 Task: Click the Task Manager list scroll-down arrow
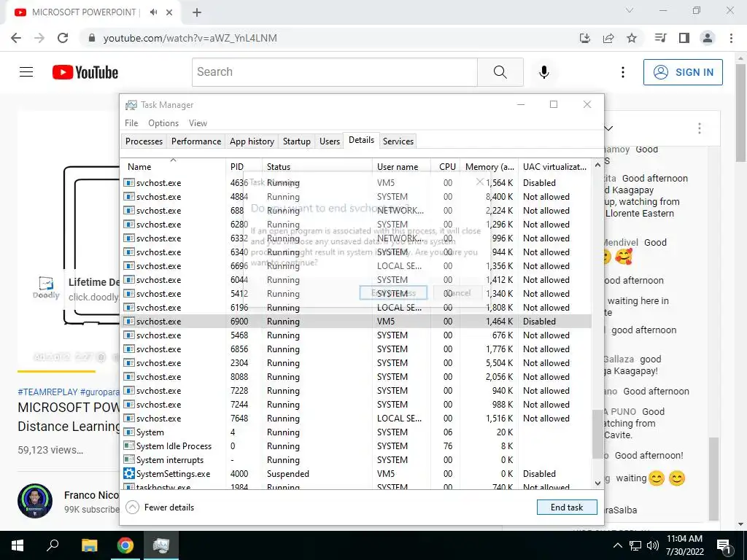click(x=597, y=483)
